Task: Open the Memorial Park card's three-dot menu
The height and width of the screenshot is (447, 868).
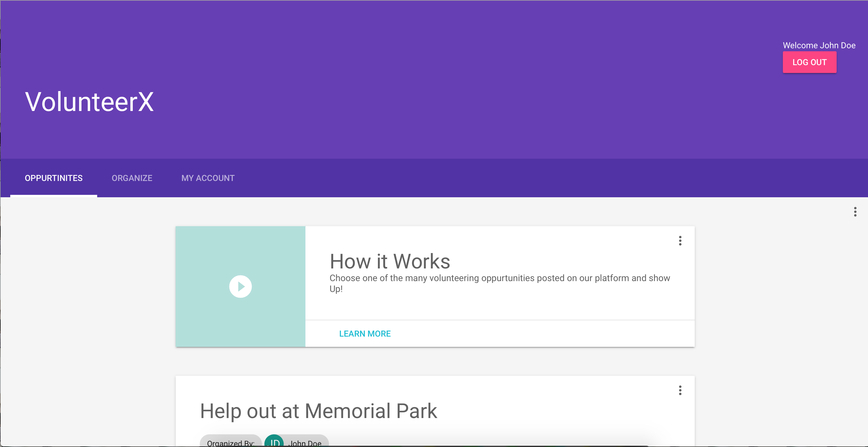Action: point(680,390)
